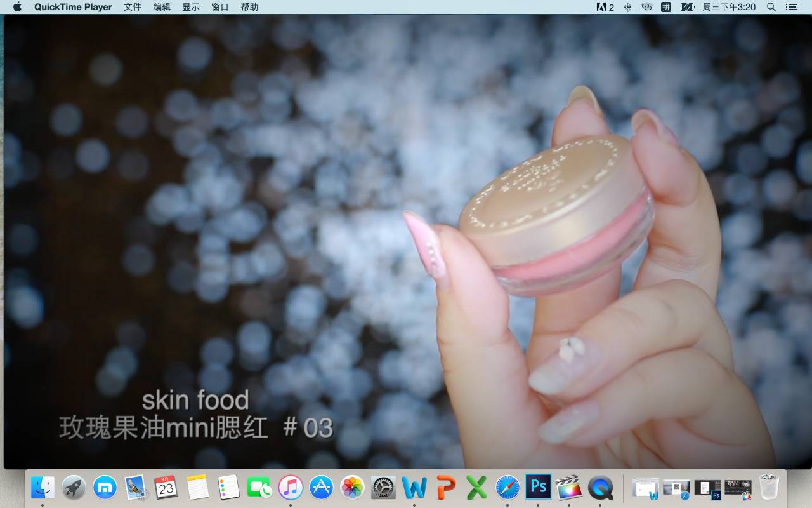Click the clock showing 周三下午3:20
Viewport: 812px width, 508px height.
tap(729, 7)
